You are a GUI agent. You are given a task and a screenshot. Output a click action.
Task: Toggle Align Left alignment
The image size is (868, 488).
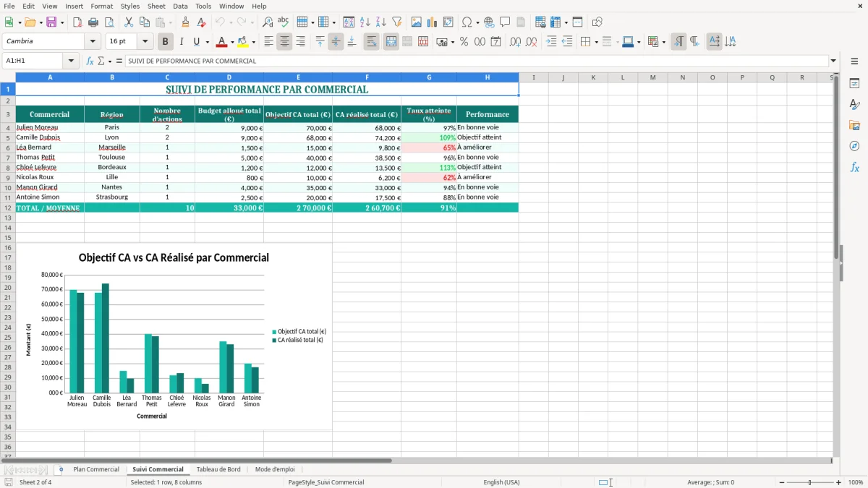pyautogui.click(x=268, y=42)
